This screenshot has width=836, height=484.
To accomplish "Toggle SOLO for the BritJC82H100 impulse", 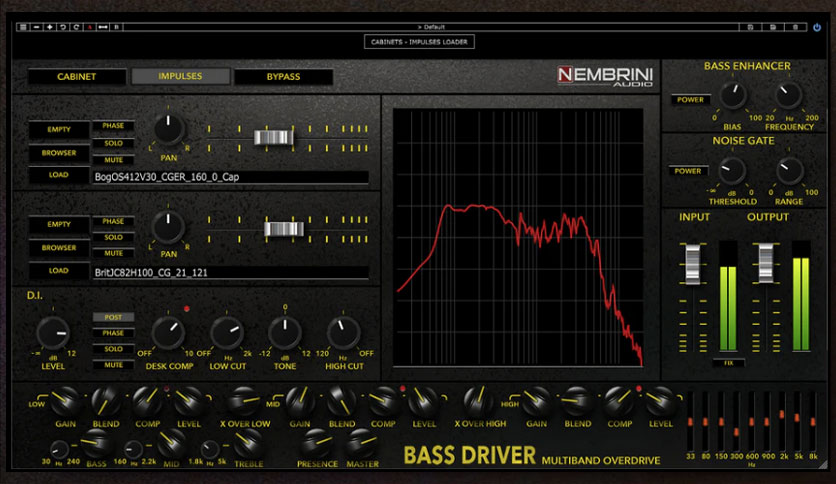I will pyautogui.click(x=113, y=237).
